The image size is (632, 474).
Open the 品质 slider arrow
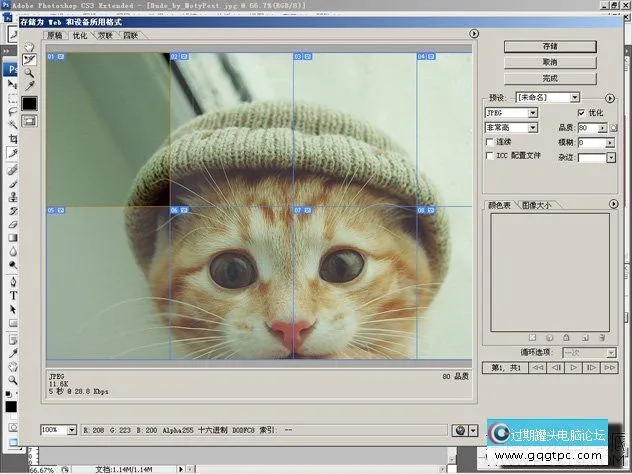point(603,128)
